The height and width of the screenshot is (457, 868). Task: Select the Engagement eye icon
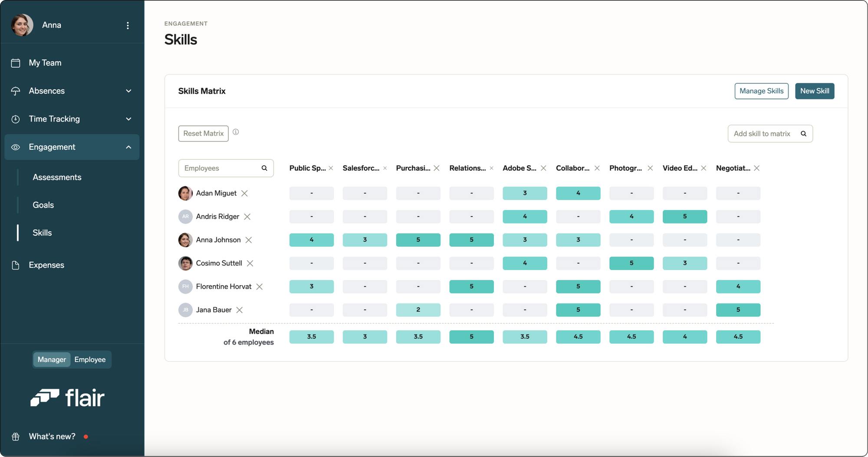click(16, 147)
